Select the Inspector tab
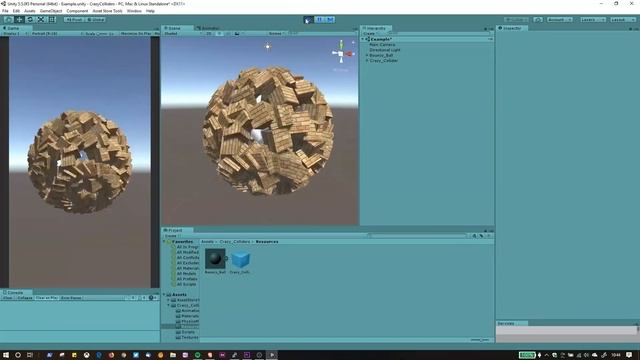640x360 pixels. click(x=512, y=28)
